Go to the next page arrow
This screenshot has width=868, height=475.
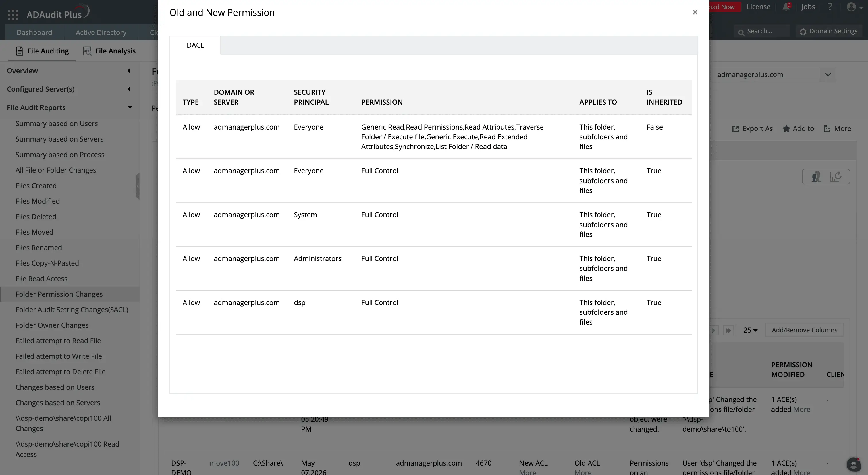coord(714,330)
